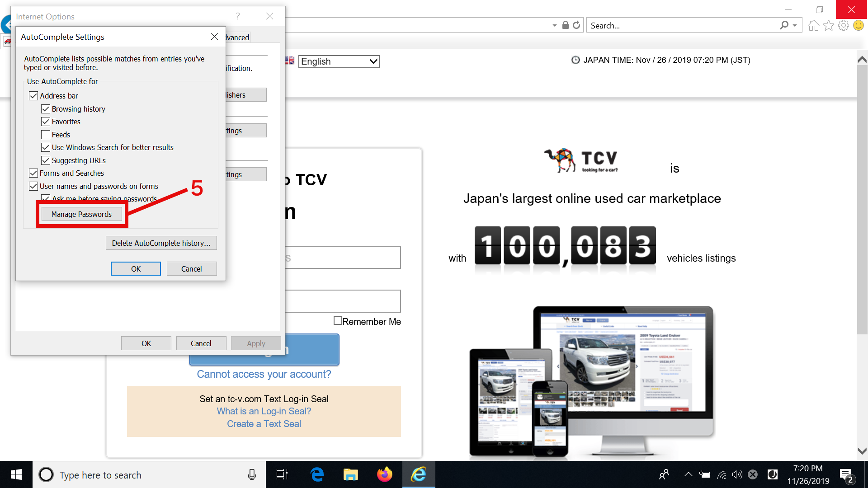This screenshot has height=488, width=868.
Task: Click the page vertical scrollbar thumb
Action: click(x=862, y=199)
